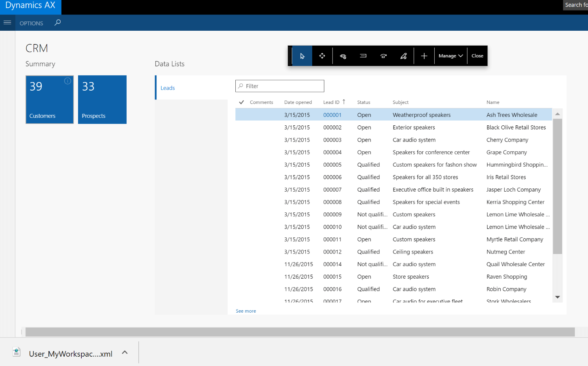
Task: Click the Skip tab-stop tool icon
Action: pyautogui.click(x=383, y=56)
